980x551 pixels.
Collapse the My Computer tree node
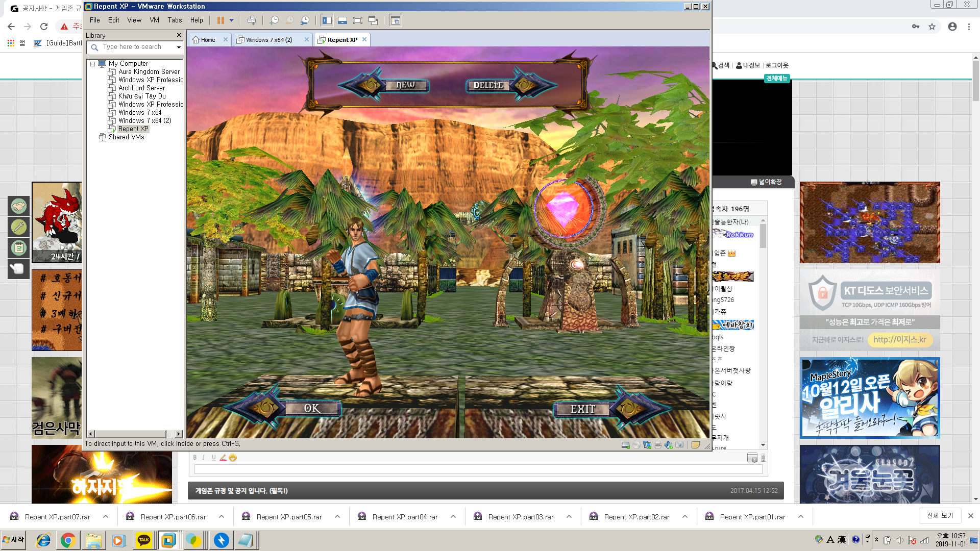point(92,64)
